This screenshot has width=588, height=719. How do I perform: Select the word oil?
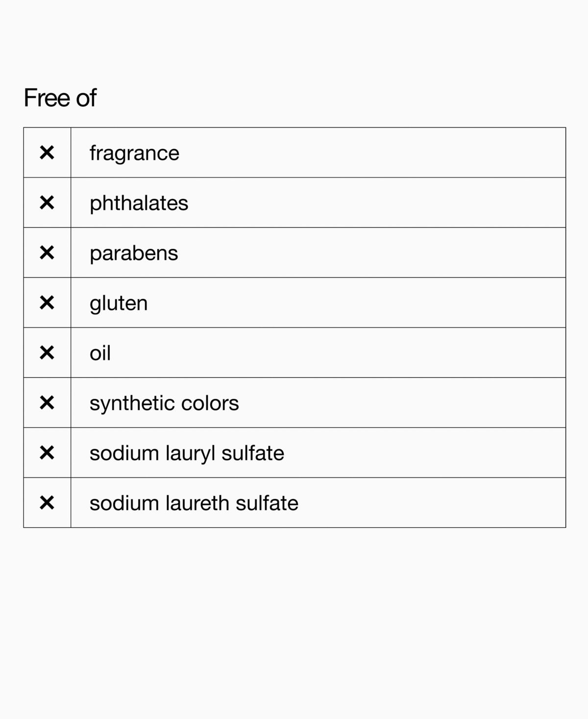pyautogui.click(x=100, y=353)
